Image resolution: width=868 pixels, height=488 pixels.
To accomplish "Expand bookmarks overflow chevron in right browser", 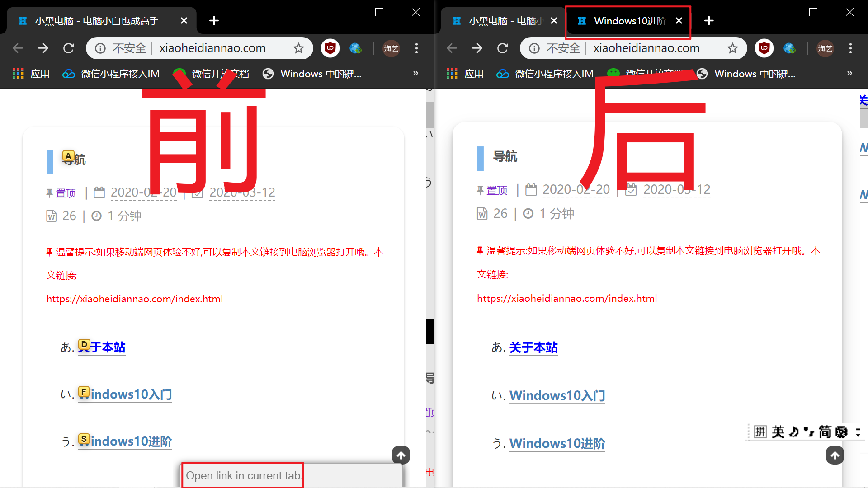I will click(849, 73).
